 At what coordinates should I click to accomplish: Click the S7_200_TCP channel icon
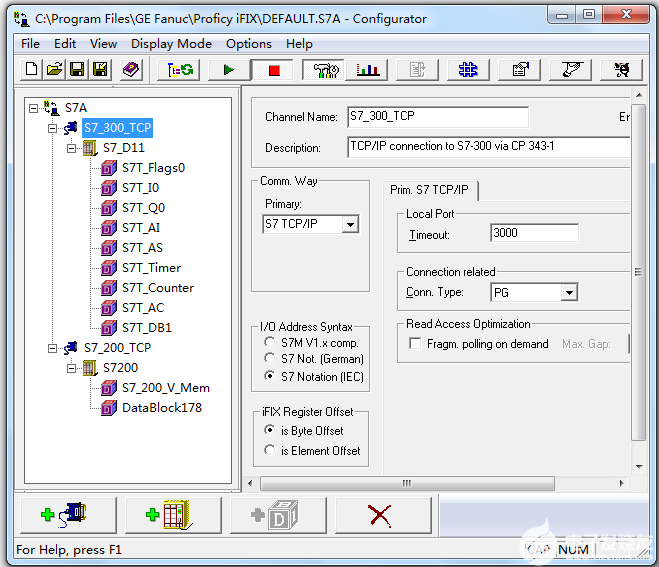coord(70,348)
